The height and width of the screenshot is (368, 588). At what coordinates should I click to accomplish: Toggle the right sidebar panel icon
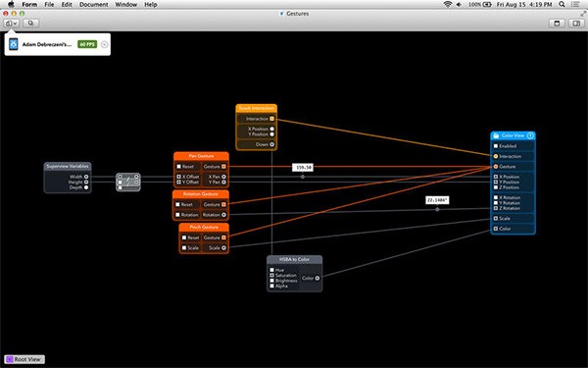point(576,24)
